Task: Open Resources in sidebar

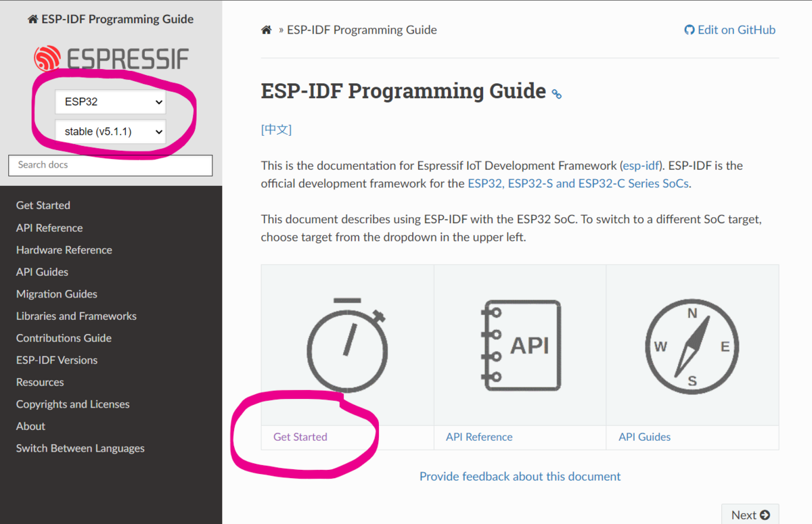Action: coord(40,382)
